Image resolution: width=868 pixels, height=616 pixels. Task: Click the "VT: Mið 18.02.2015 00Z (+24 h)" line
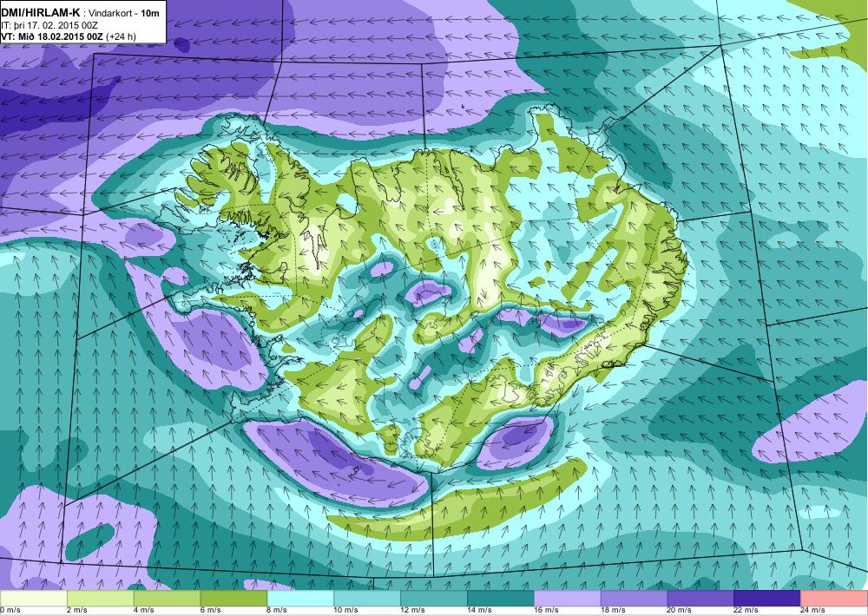click(68, 36)
